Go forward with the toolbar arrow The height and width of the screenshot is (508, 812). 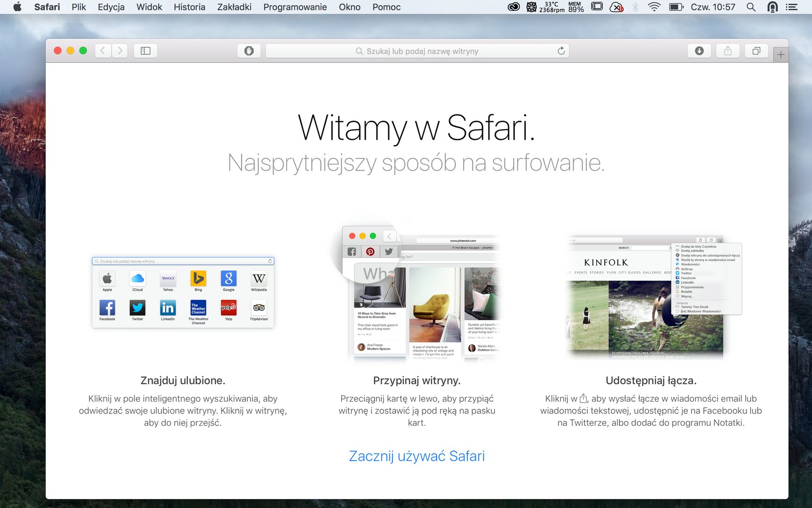[120, 51]
